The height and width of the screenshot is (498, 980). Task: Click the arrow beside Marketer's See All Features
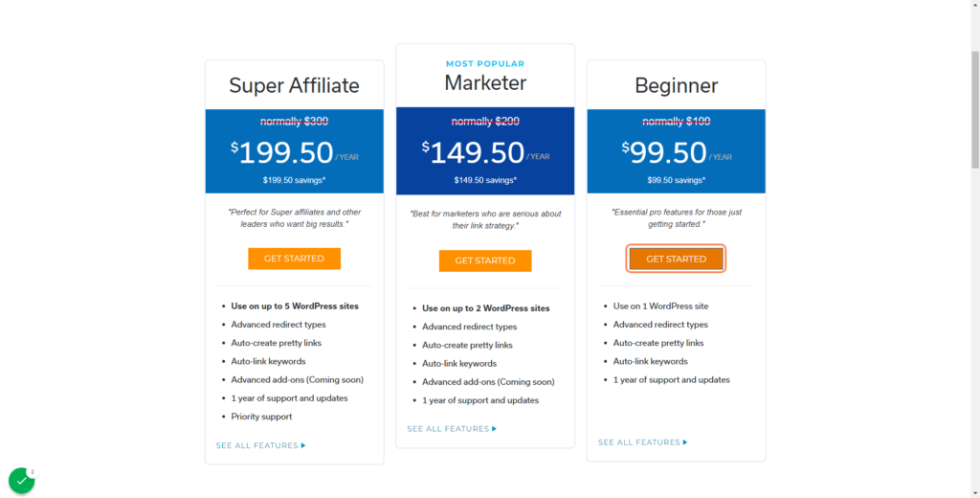tap(495, 428)
